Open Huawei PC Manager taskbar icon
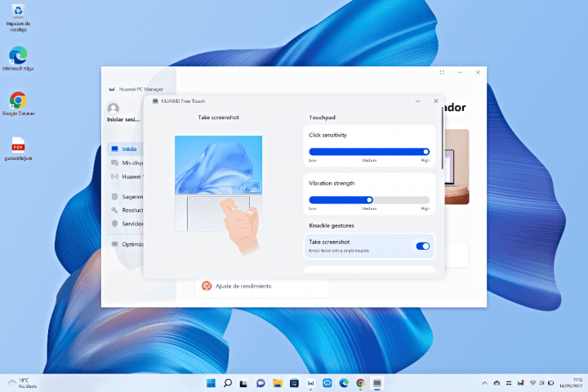 (310, 383)
